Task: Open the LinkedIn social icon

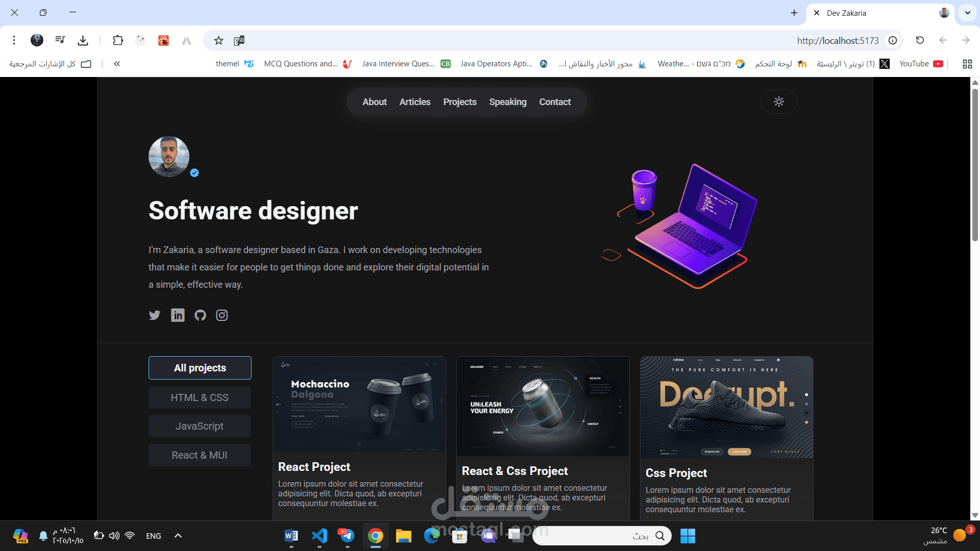Action: click(x=178, y=315)
